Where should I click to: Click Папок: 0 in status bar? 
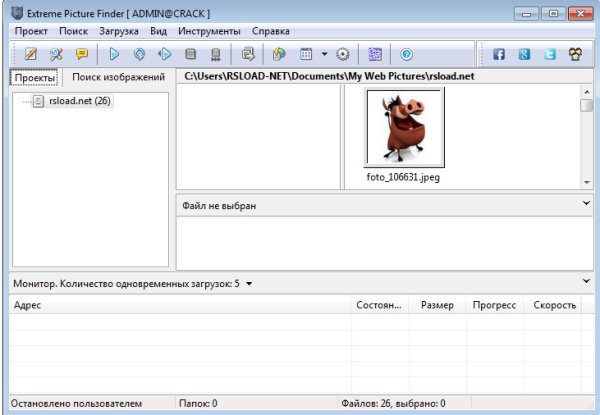pyautogui.click(x=198, y=404)
